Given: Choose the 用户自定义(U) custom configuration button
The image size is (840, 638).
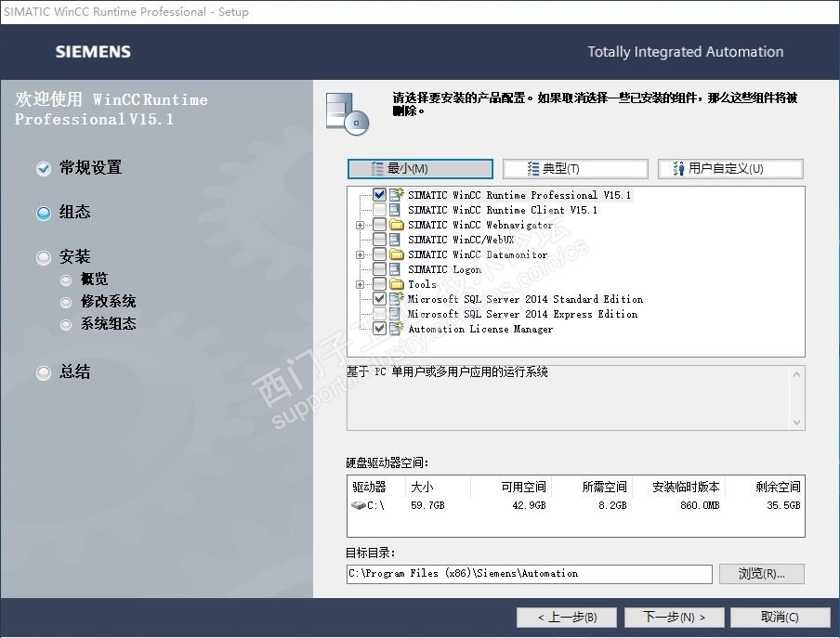Looking at the screenshot, I should click(x=730, y=169).
